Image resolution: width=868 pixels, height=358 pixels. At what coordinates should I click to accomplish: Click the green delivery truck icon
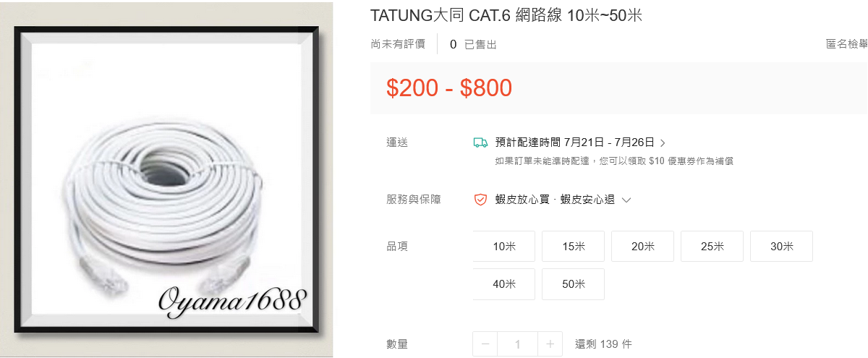(480, 142)
